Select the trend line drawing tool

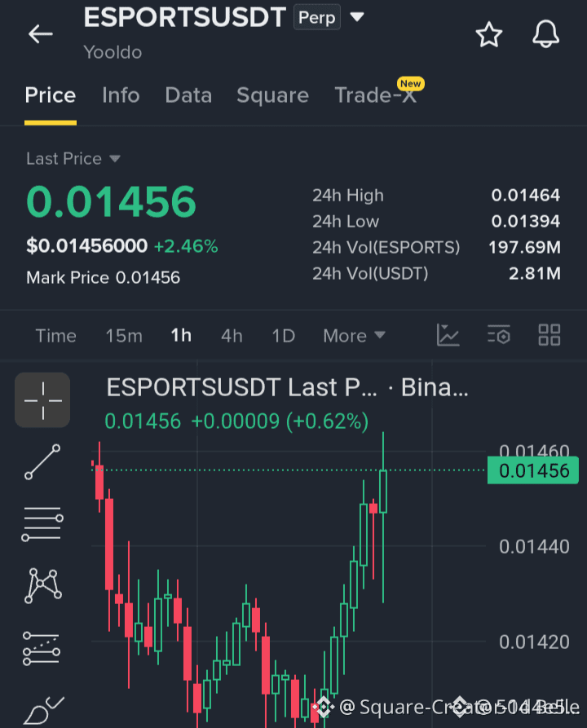coord(42,462)
